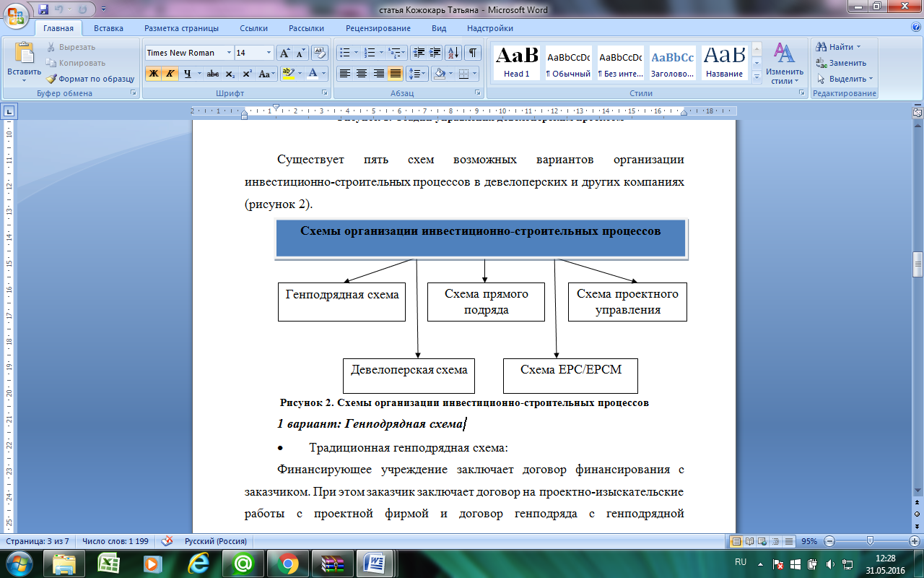Toggle bold Ж formatting
Viewport: 924px width, 578px height.
pos(153,74)
